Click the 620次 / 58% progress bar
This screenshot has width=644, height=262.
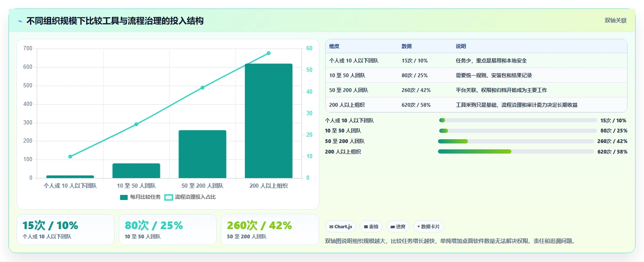516,151
